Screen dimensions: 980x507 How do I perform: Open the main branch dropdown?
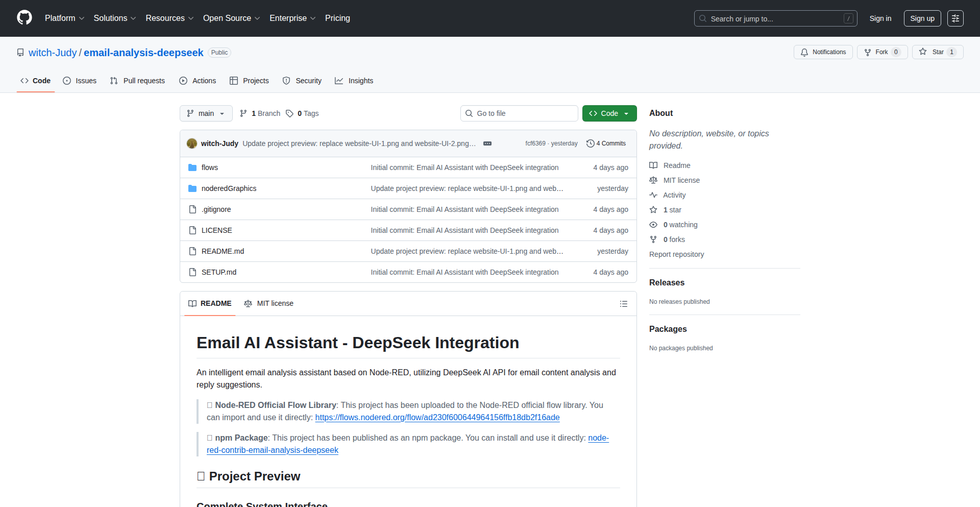[206, 113]
